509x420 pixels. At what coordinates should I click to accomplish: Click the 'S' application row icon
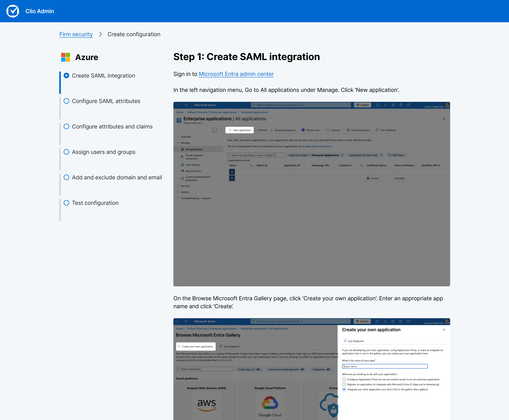tap(232, 172)
